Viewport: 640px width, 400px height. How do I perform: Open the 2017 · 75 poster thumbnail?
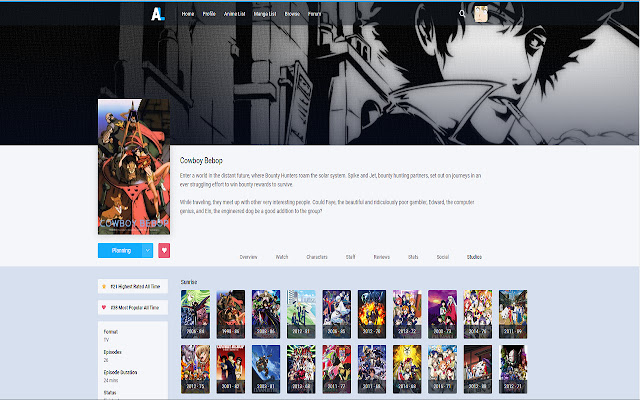[x=196, y=369]
